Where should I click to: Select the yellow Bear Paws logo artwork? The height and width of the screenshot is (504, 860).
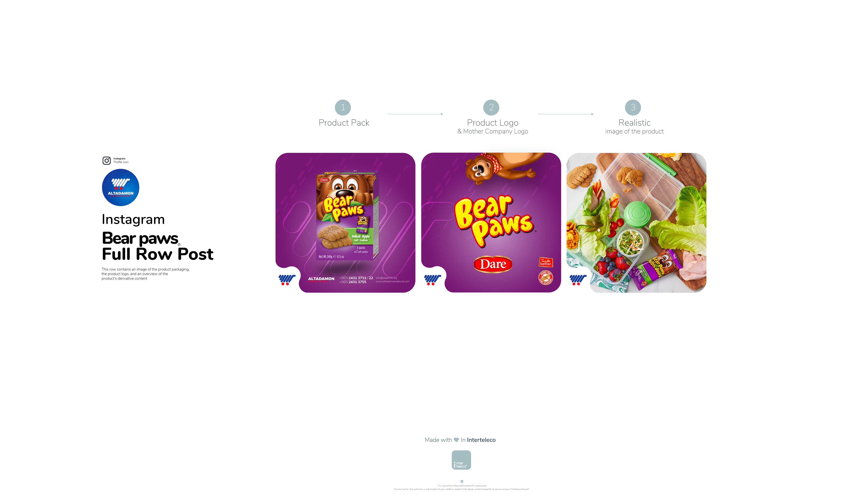pyautogui.click(x=493, y=221)
